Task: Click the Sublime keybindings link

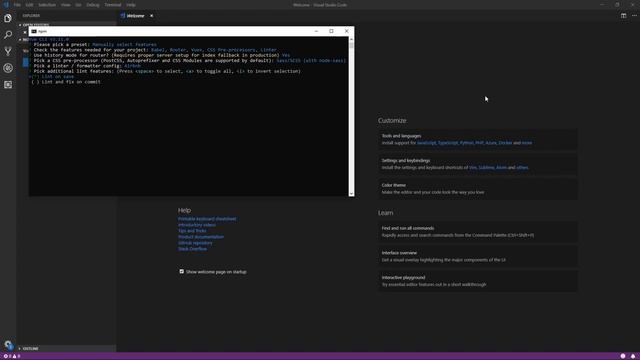Action: tap(486, 167)
